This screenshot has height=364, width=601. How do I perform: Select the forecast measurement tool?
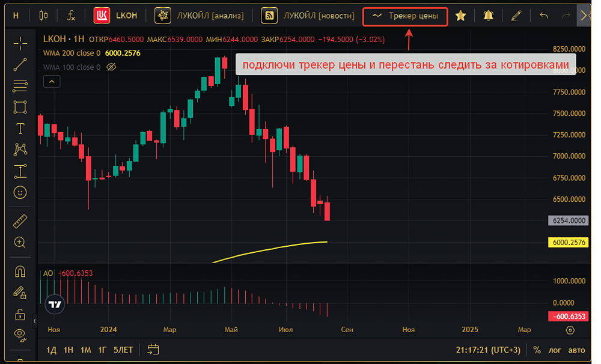(x=20, y=171)
